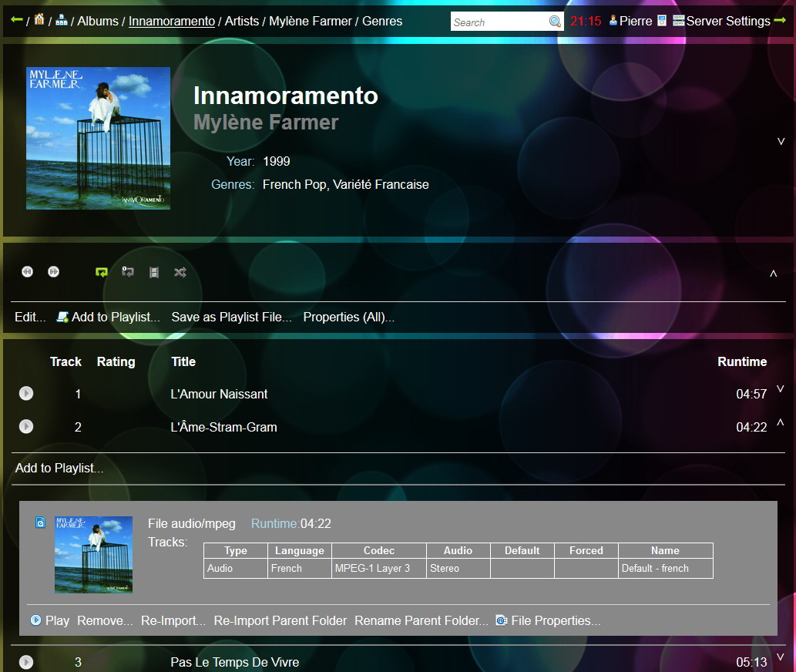Click the Rating column header
This screenshot has width=796, height=672.
(116, 361)
